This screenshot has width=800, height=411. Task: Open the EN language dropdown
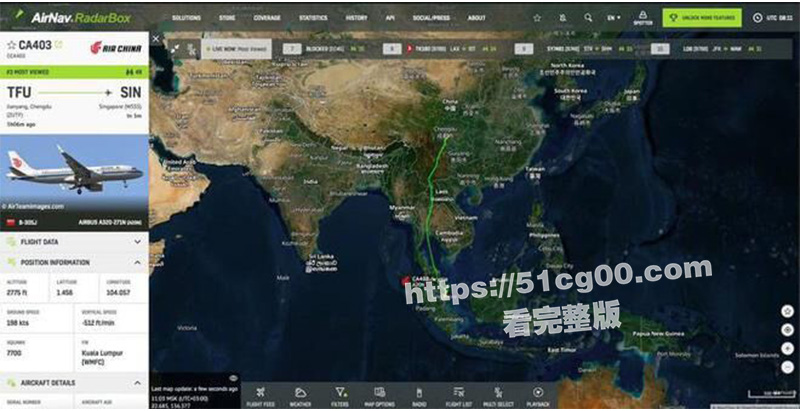pyautogui.click(x=614, y=17)
